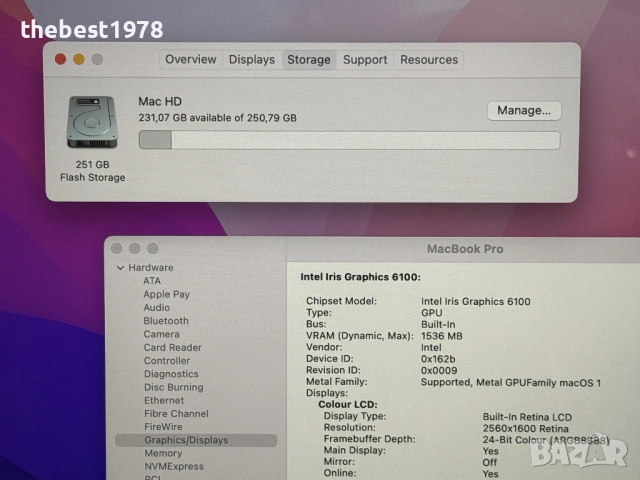The image size is (640, 480).
Task: Select Disc Burning in the sidebar
Action: 173,387
